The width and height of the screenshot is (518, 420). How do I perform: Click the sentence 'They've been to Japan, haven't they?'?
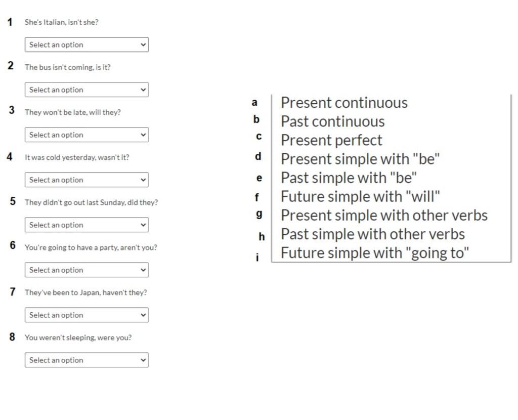click(86, 292)
